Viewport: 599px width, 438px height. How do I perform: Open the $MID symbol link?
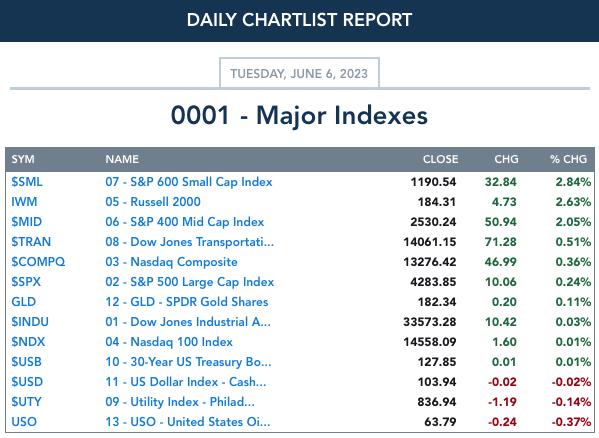[x=26, y=222]
